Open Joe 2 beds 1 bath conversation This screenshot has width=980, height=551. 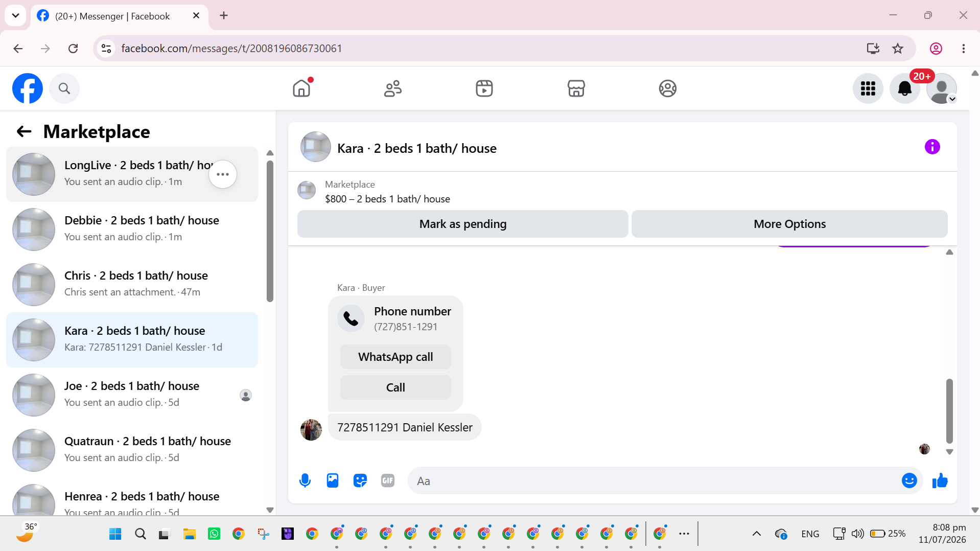click(132, 395)
